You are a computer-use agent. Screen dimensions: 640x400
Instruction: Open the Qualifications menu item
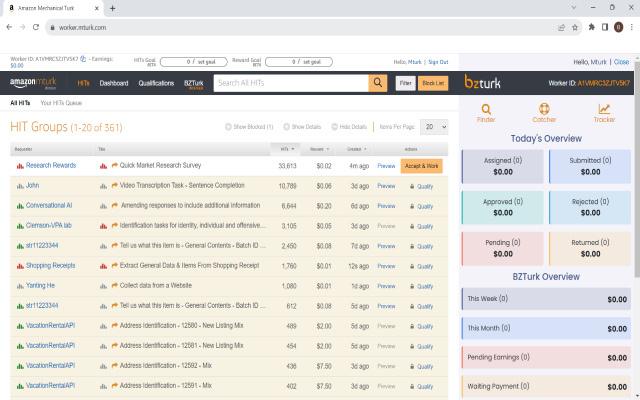pyautogui.click(x=156, y=83)
